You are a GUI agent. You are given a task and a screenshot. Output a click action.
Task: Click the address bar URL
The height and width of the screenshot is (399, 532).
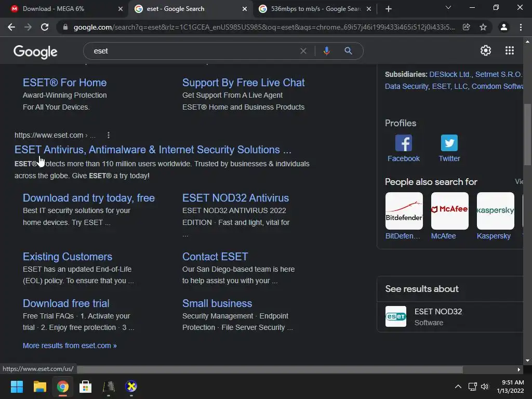[x=264, y=27]
